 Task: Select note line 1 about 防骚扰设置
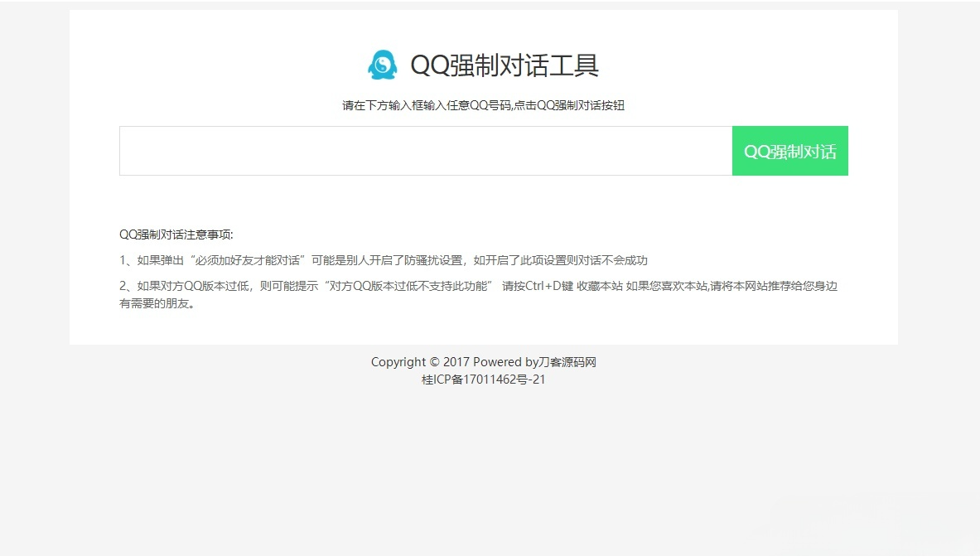386,259
